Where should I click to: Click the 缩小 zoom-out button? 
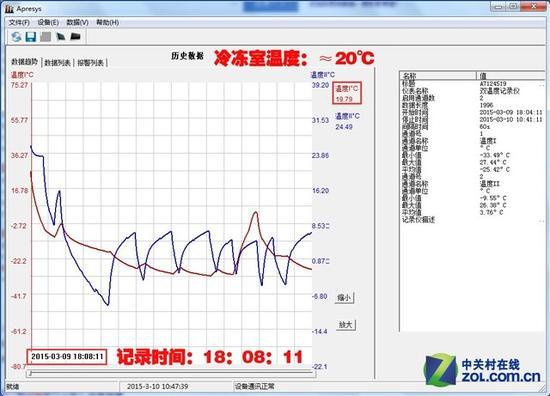click(344, 298)
